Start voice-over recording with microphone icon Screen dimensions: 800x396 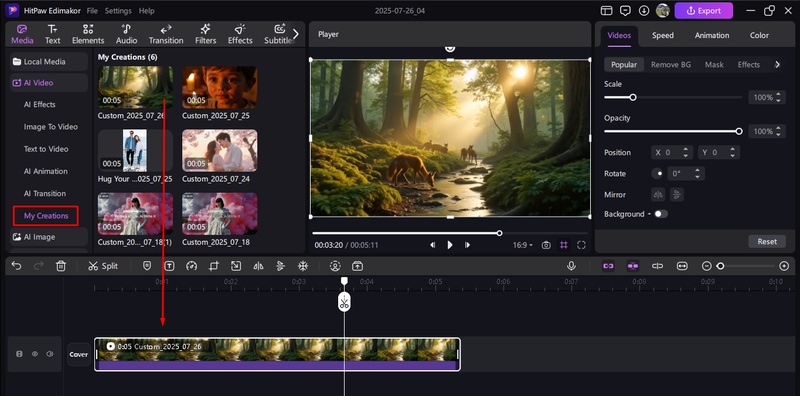[571, 266]
